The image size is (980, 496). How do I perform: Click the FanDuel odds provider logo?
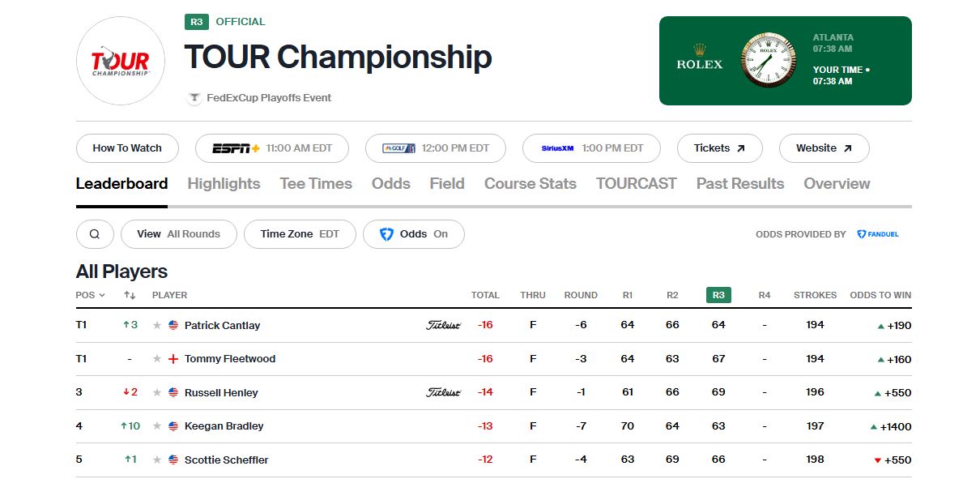pos(878,234)
